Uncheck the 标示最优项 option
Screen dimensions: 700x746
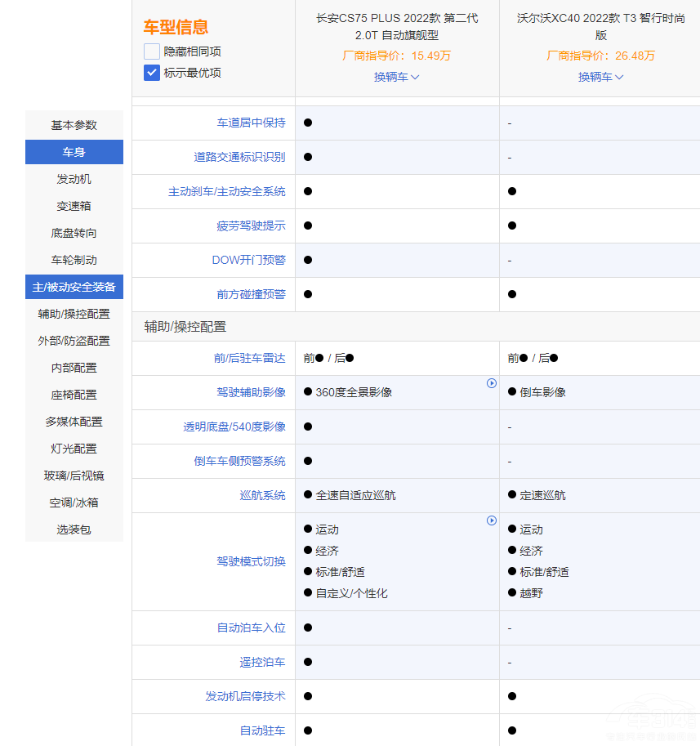point(150,72)
